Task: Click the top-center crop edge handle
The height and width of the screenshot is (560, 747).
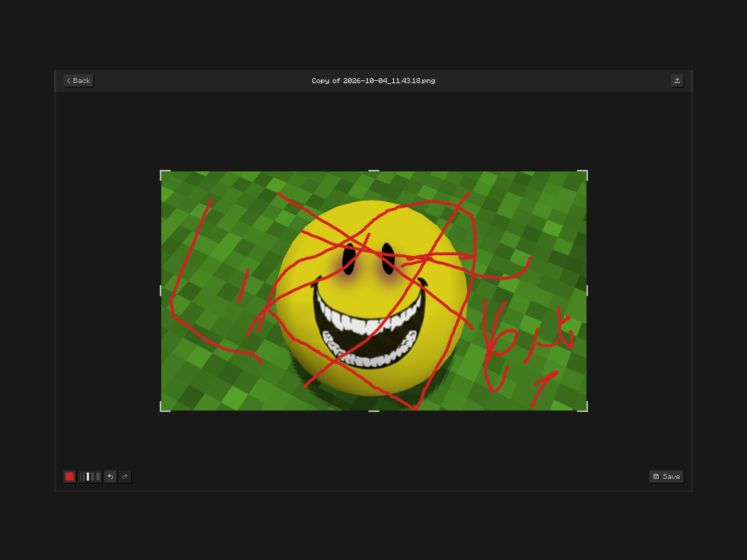Action: [374, 171]
